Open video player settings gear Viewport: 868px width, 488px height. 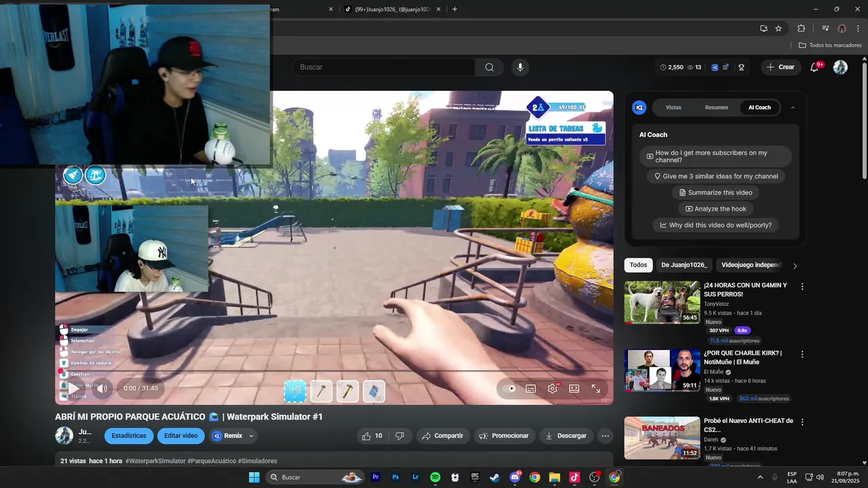[553, 388]
